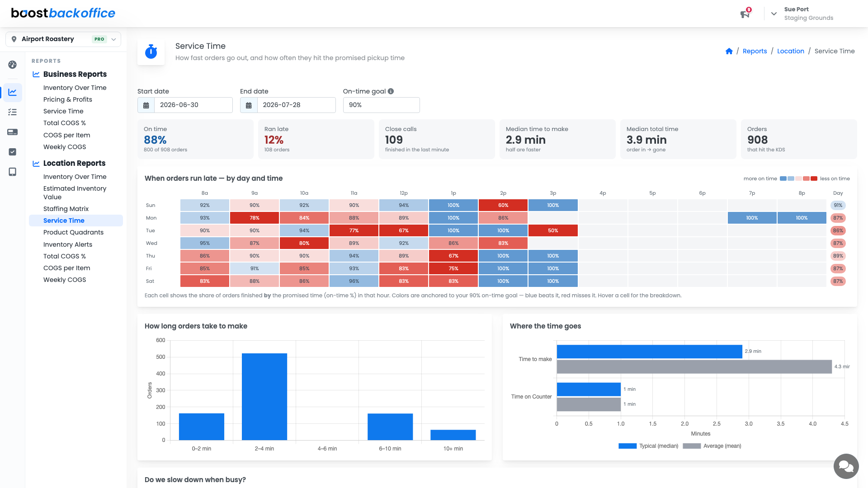Open the checkbox checklist icon in sidebar
This screenshot has width=868, height=488.
click(13, 152)
